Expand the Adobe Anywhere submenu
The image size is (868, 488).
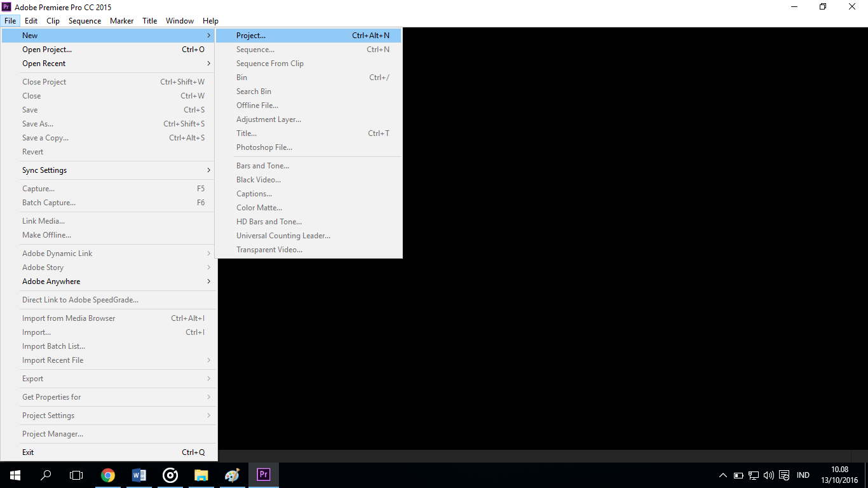tap(109, 281)
